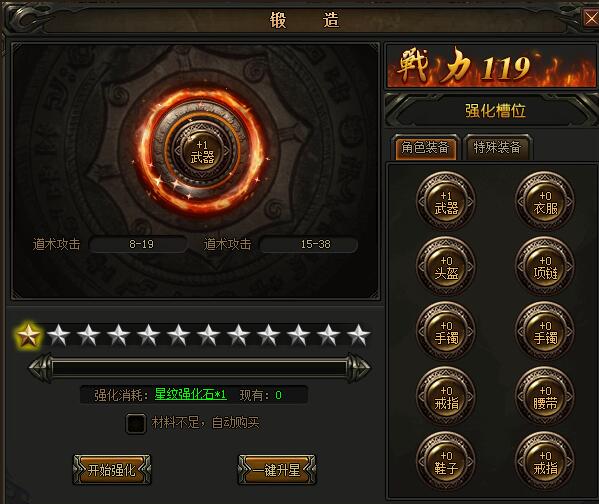Image resolution: width=599 pixels, height=504 pixels.
Task: Select the 项链 enhancement slot
Action: point(545,266)
